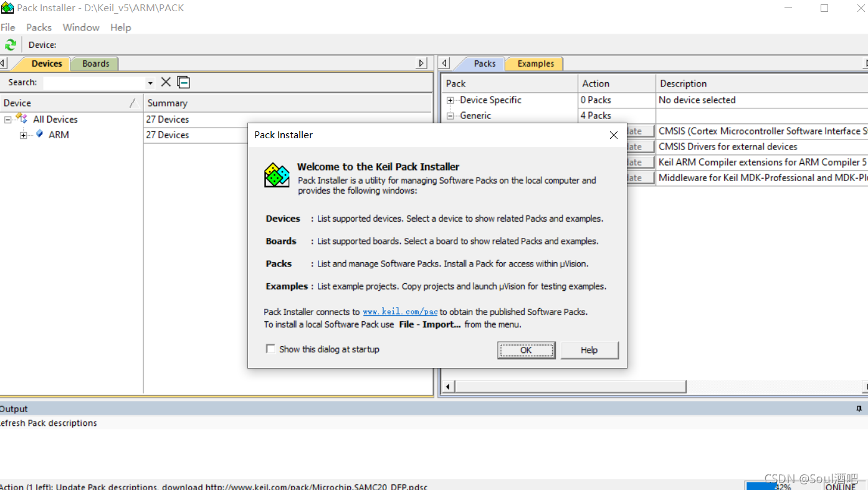Enable Show this dialog at startup checkbox
The height and width of the screenshot is (490, 868).
[x=270, y=349]
